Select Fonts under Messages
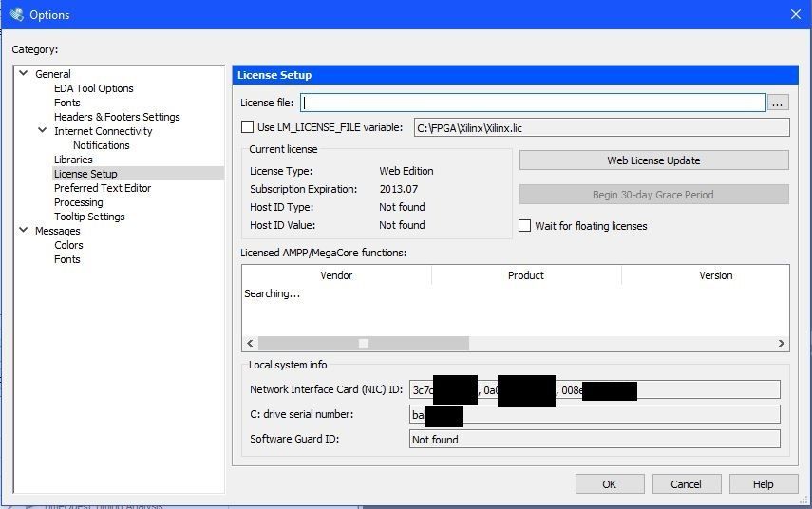Image resolution: width=812 pixels, height=509 pixels. pyautogui.click(x=67, y=259)
